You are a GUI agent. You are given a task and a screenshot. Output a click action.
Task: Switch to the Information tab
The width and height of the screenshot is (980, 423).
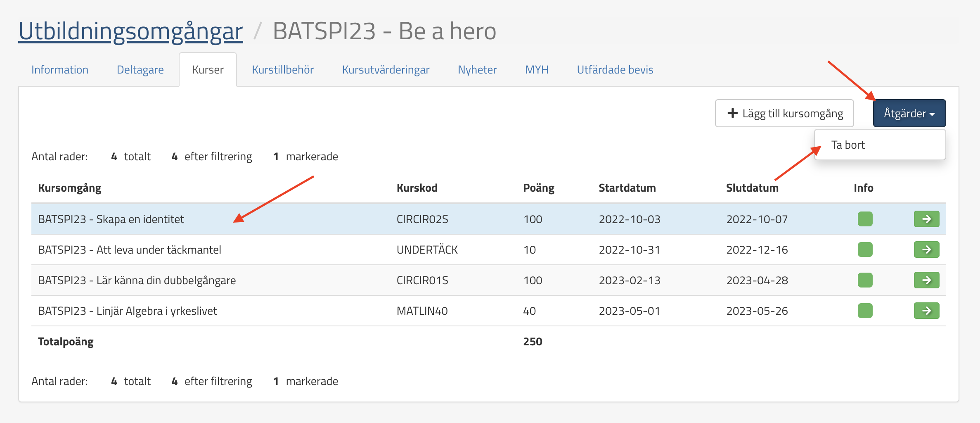pos(60,70)
